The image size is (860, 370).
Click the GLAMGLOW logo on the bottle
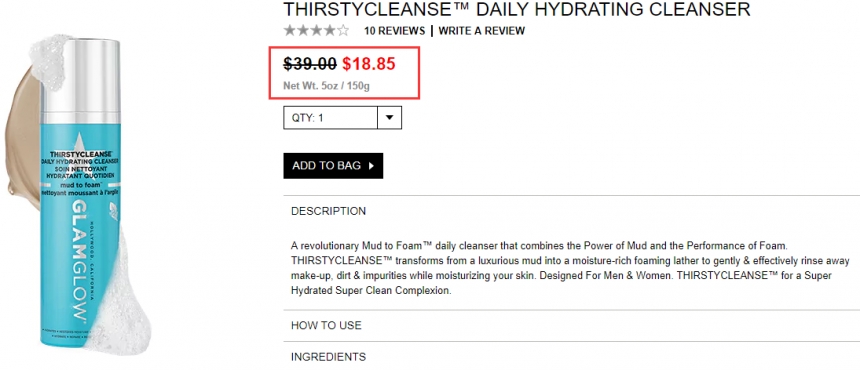(x=78, y=261)
